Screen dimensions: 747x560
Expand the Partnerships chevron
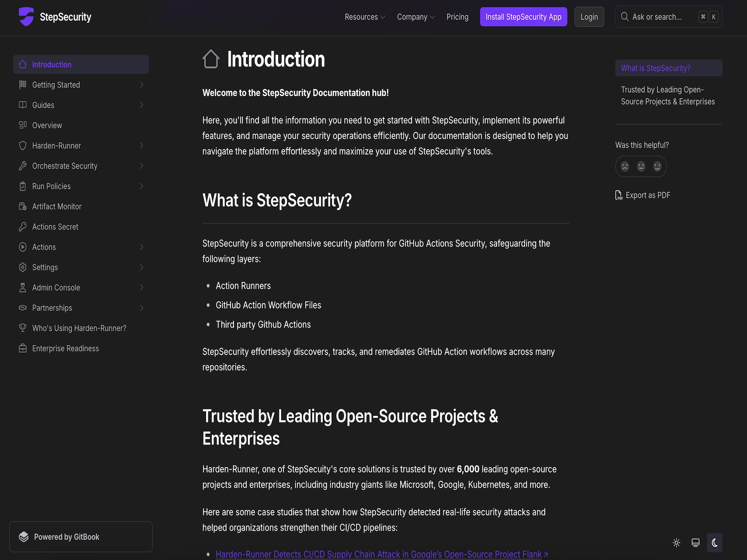[141, 308]
